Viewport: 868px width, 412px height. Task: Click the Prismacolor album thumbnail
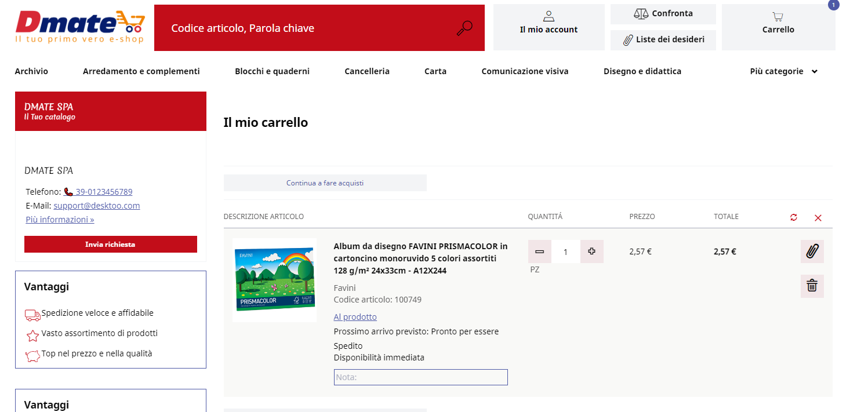pyautogui.click(x=275, y=280)
